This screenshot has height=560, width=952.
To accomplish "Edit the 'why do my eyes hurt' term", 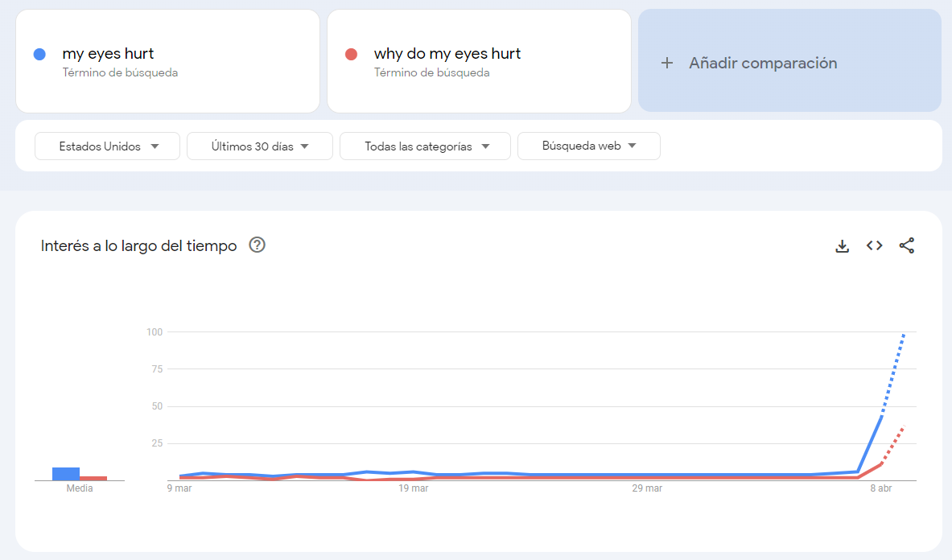I will click(447, 54).
